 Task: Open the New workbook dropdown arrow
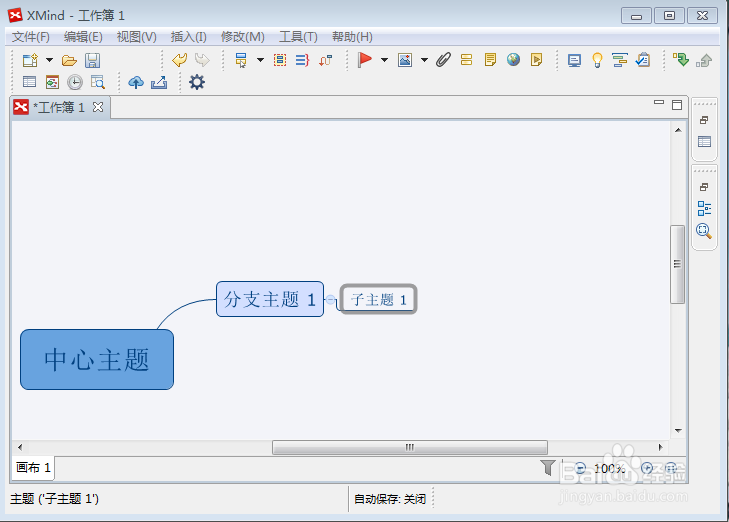click(49, 60)
